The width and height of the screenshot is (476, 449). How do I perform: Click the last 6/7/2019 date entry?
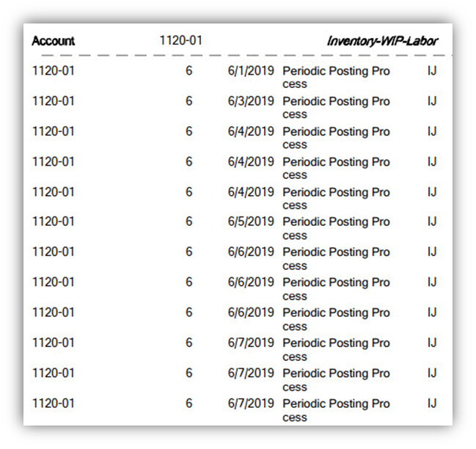click(251, 404)
